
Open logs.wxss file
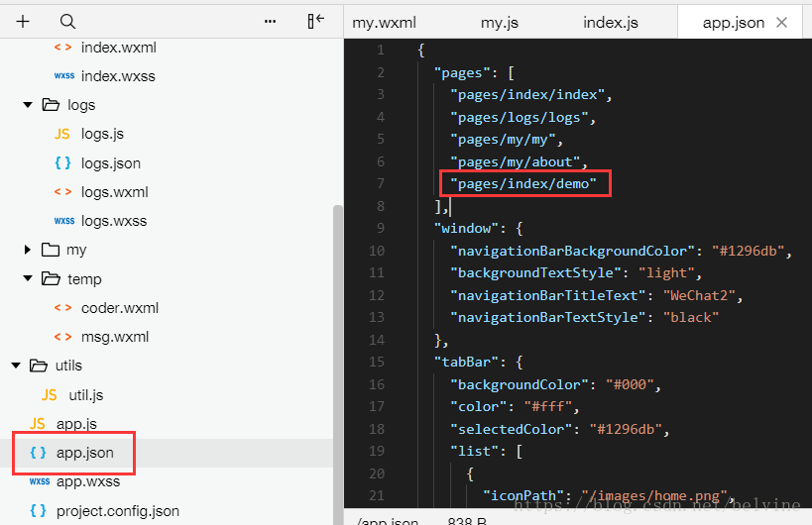(x=114, y=221)
